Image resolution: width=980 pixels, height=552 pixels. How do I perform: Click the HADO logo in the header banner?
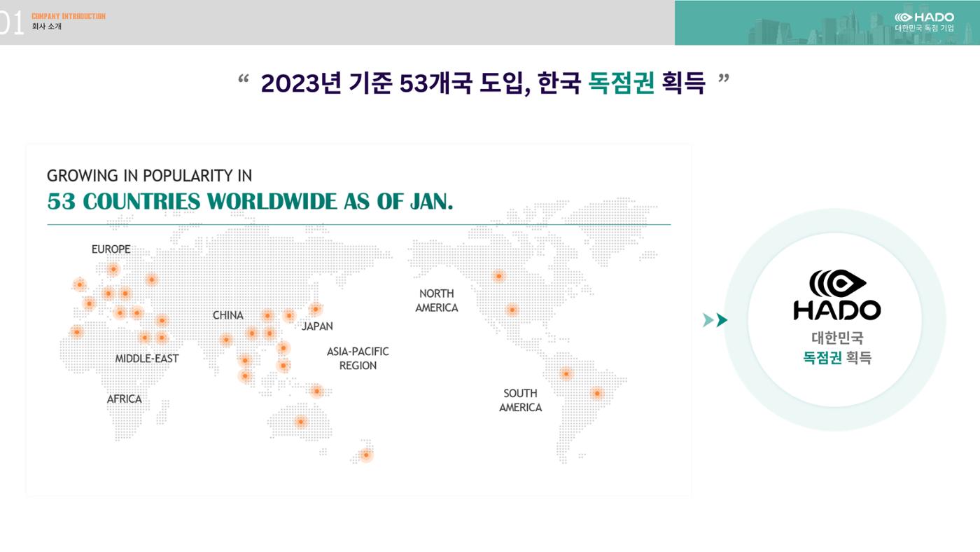tap(924, 17)
